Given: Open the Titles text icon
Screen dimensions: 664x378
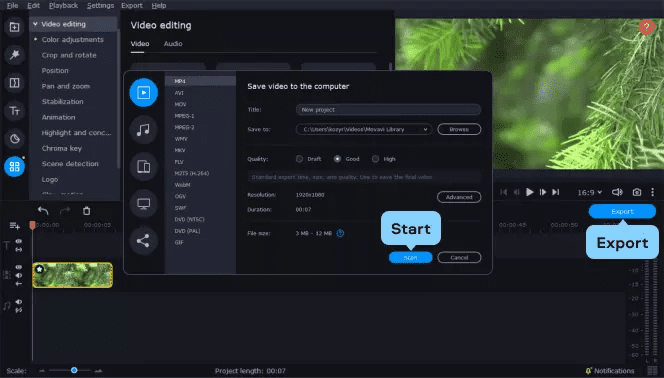Looking at the screenshot, I should click(x=14, y=111).
